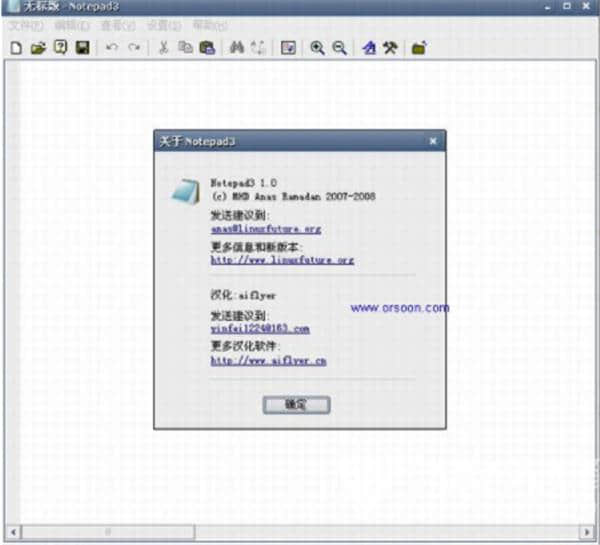Open the 163.com email link

(x=260, y=329)
